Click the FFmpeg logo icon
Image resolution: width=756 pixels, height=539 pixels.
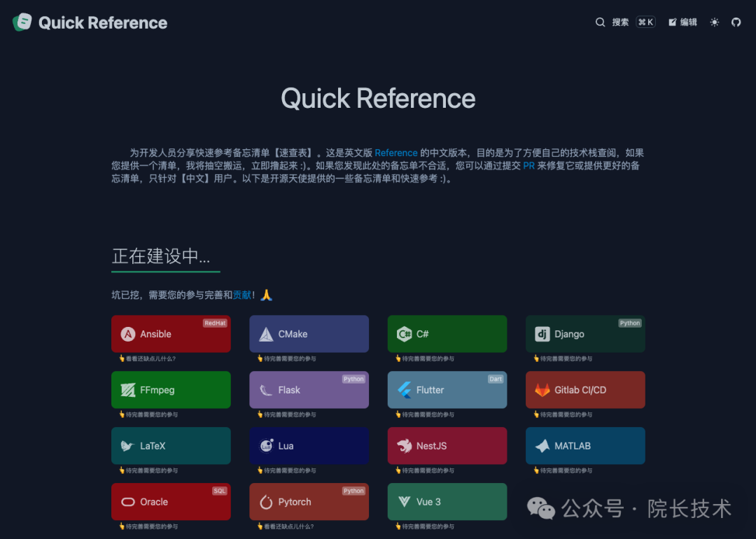point(128,390)
